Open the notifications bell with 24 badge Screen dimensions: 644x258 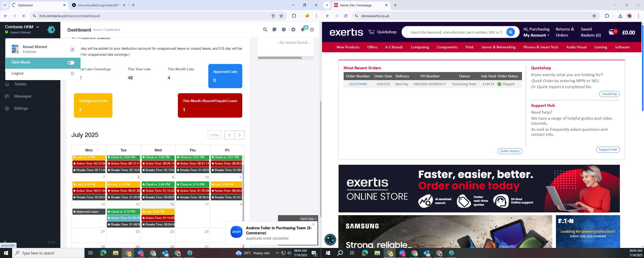pos(303,29)
